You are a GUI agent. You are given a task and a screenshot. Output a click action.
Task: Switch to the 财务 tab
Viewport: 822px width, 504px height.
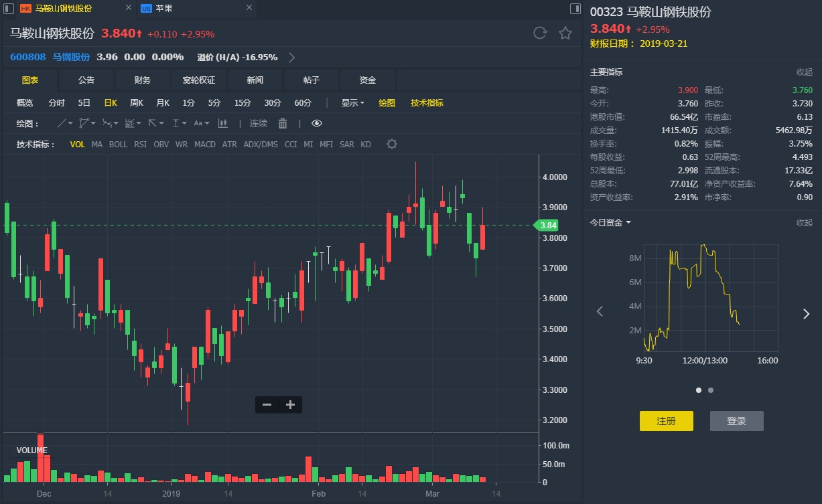143,80
